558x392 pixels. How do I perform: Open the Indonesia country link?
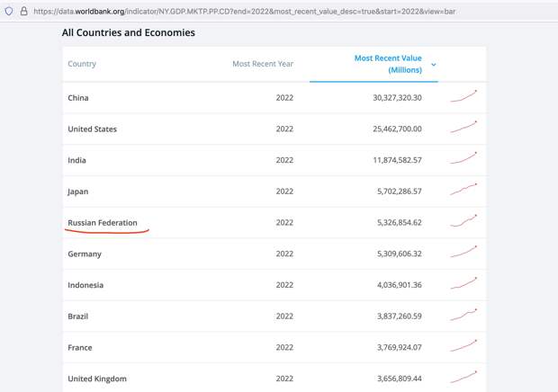(x=85, y=285)
